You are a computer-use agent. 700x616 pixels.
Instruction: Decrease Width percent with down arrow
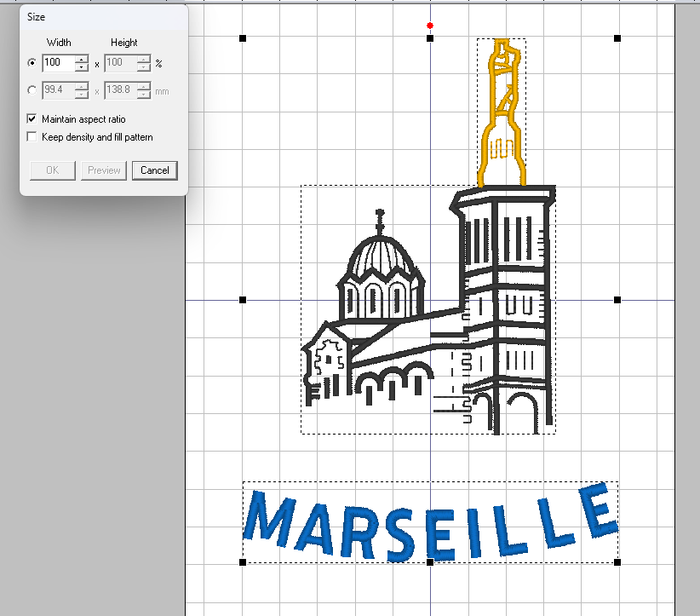(81, 67)
